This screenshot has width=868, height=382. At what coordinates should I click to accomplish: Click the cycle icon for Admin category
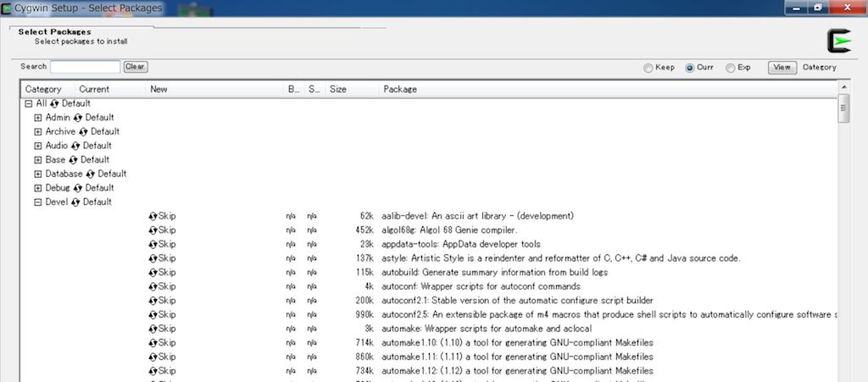coord(77,118)
